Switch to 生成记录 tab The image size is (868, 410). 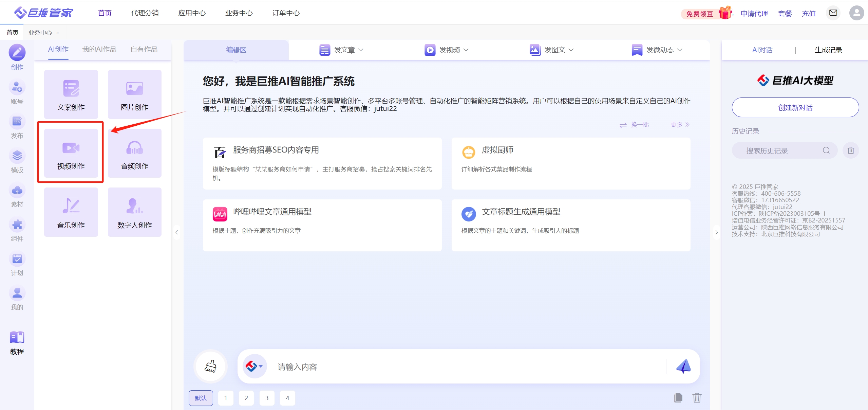pyautogui.click(x=828, y=50)
